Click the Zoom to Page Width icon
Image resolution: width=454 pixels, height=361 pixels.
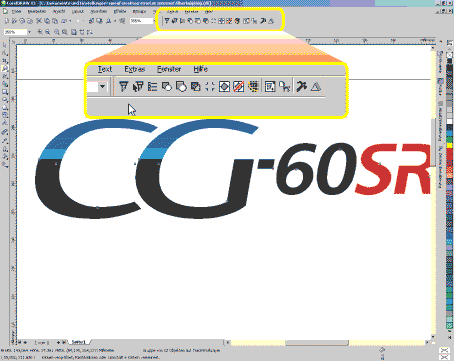coord(82,32)
